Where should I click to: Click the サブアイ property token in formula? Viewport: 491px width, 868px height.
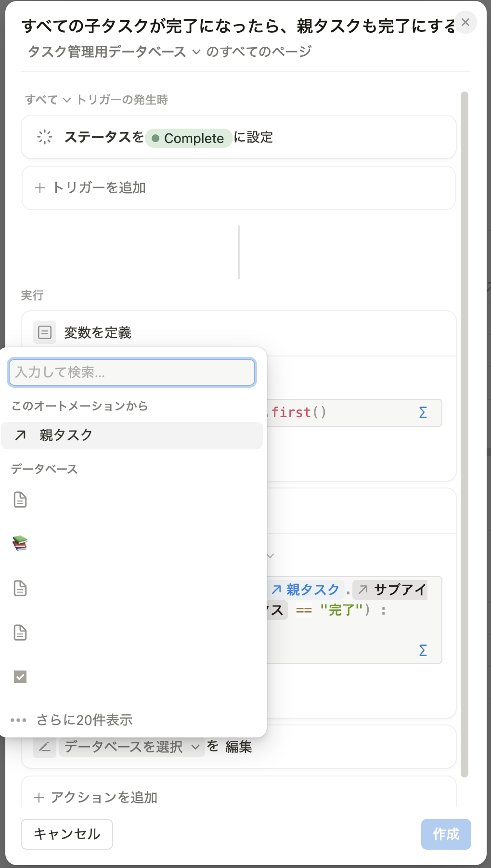[390, 590]
